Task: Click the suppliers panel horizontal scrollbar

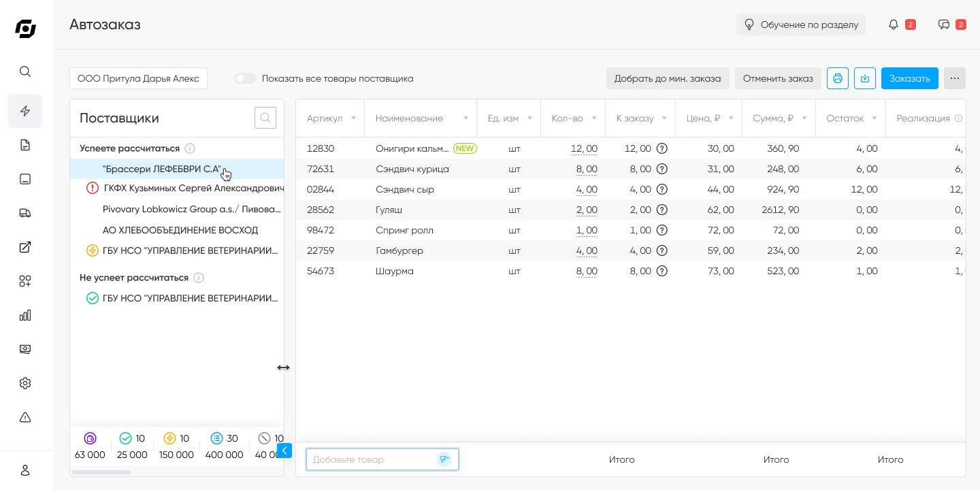Action: pyautogui.click(x=101, y=472)
